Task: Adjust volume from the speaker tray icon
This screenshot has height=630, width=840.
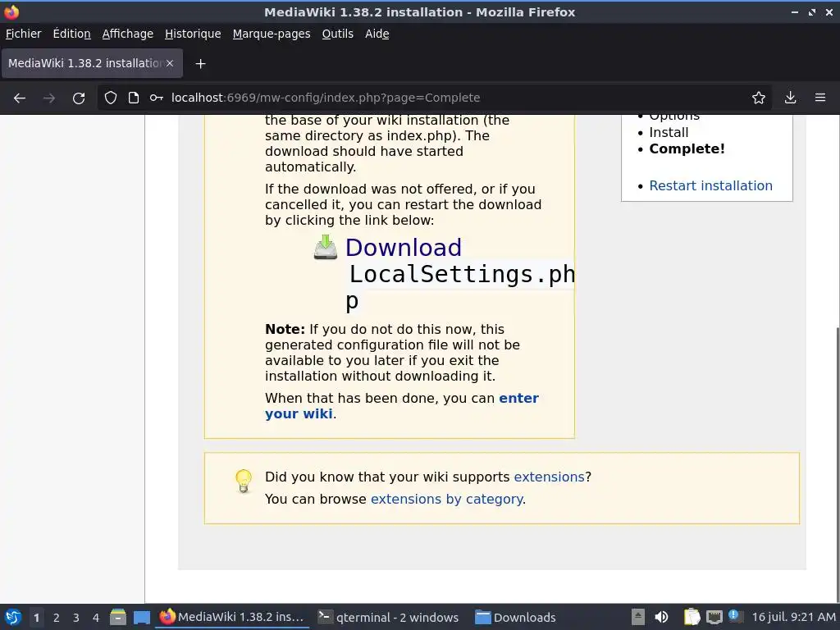Action: (662, 617)
